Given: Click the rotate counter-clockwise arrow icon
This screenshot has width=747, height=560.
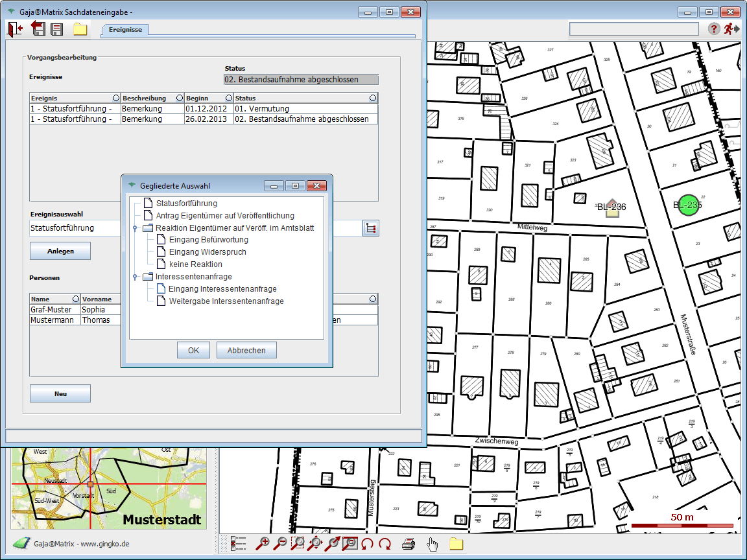Looking at the screenshot, I should pyautogui.click(x=368, y=544).
